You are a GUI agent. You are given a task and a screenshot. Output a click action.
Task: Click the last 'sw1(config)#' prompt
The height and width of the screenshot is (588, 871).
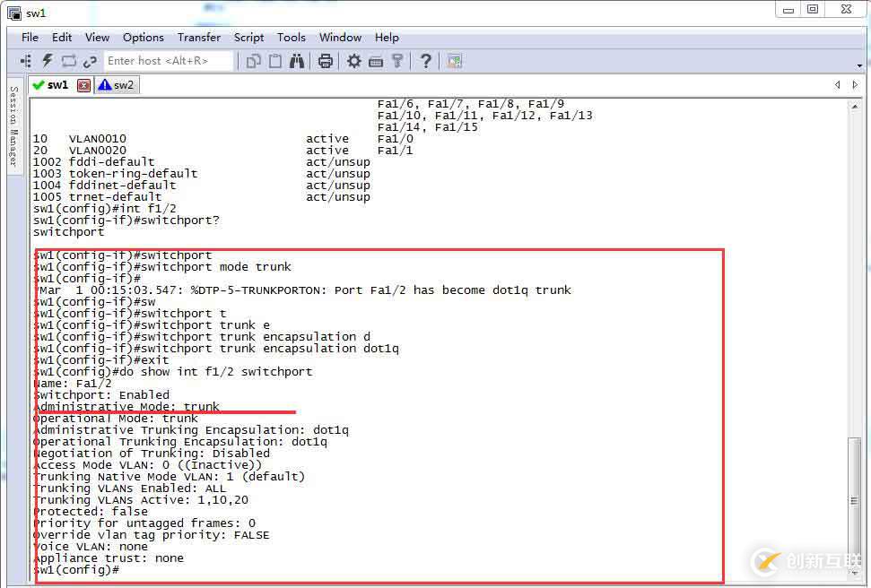click(76, 570)
